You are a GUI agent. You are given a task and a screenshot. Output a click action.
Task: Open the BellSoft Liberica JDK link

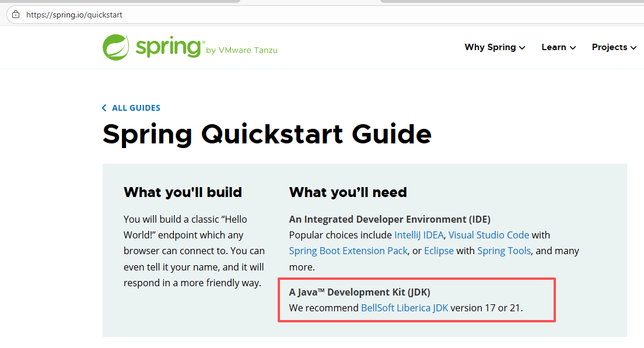pos(404,308)
